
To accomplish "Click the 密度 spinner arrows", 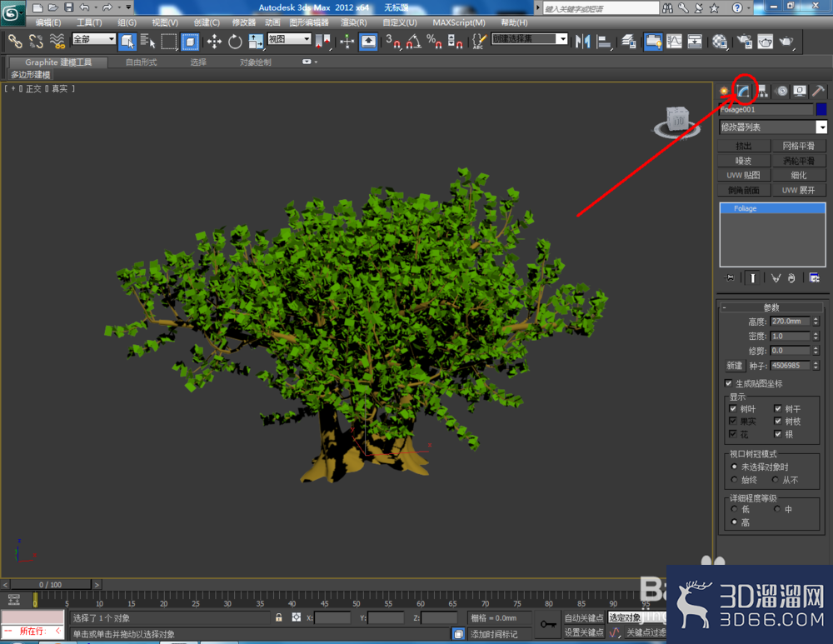I will (816, 337).
